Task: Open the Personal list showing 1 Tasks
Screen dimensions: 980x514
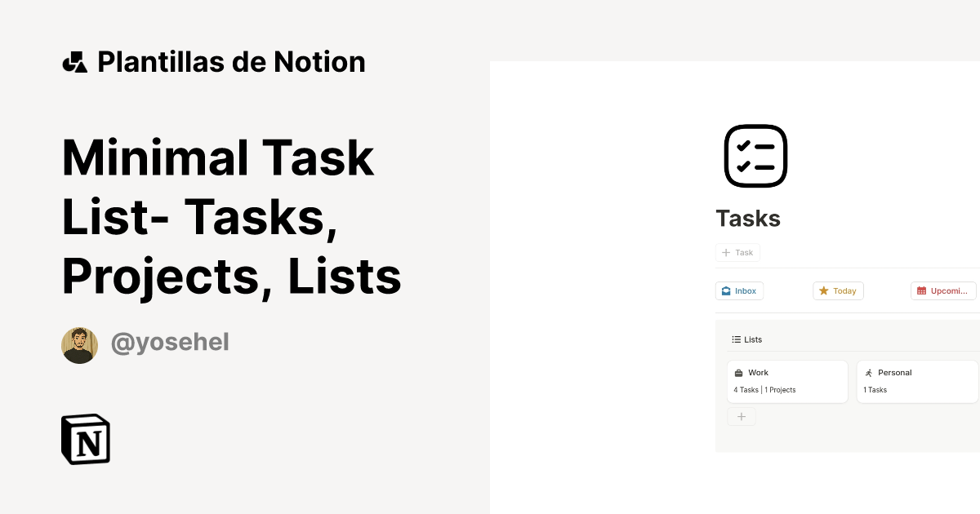Action: (916, 381)
